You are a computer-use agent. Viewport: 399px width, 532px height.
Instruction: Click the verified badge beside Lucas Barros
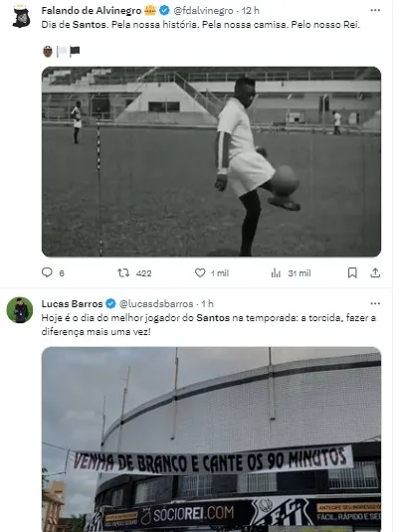click(110, 303)
